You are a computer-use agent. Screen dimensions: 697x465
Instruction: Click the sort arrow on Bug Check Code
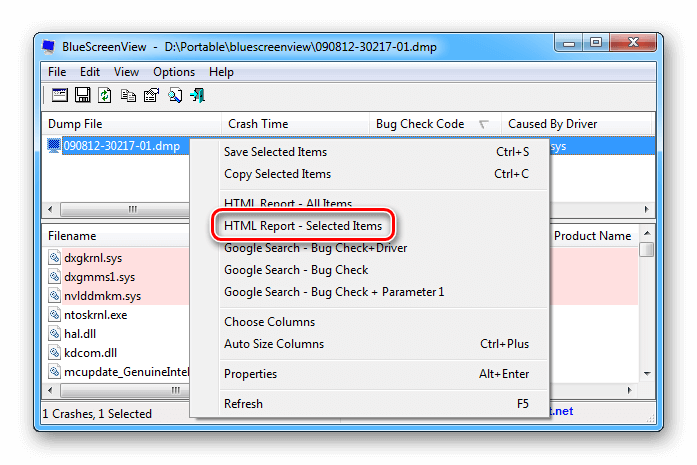pos(484,124)
